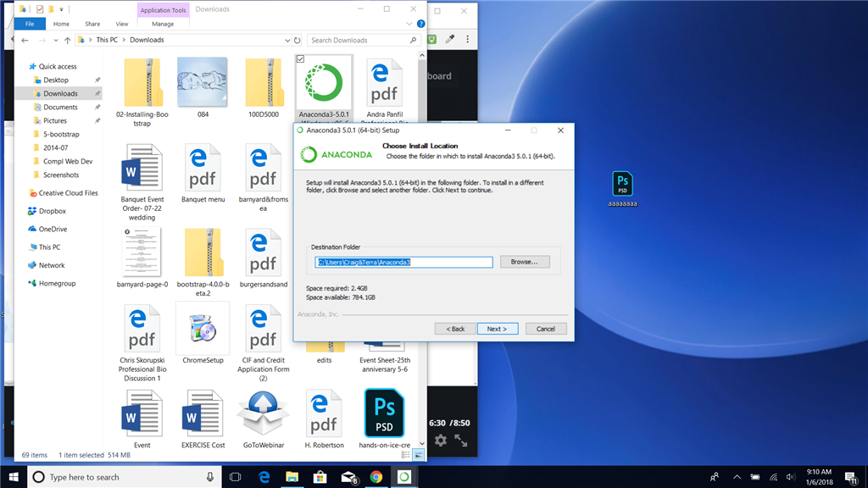Click the volume icon in tray
The height and width of the screenshot is (488, 868).
pos(791,477)
